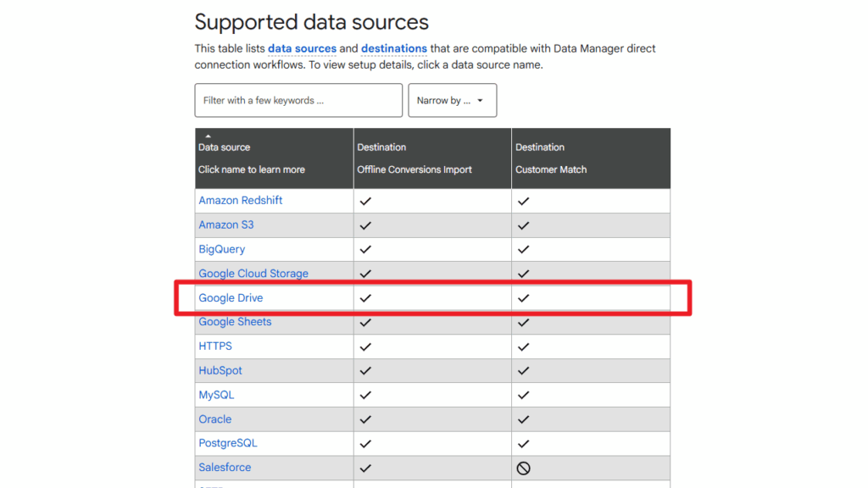Click the Amazon Redshift data source link
Image resolution: width=868 pixels, height=488 pixels.
click(x=240, y=201)
